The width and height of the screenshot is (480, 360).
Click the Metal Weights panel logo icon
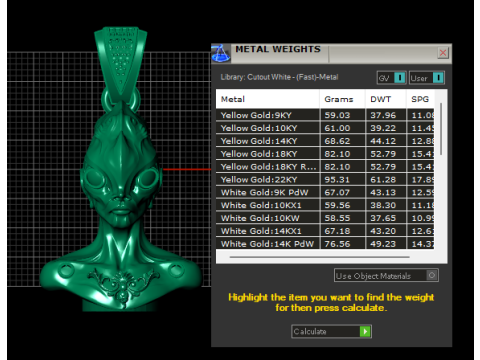pyautogui.click(x=221, y=53)
